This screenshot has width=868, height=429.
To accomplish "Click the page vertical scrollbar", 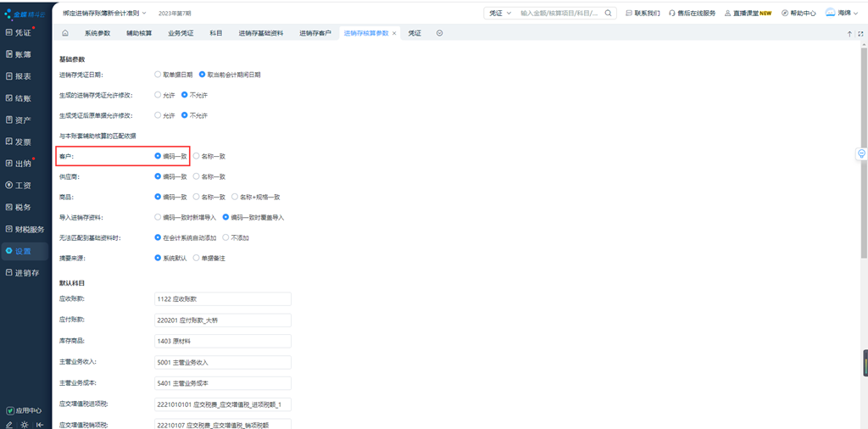I will [x=864, y=153].
